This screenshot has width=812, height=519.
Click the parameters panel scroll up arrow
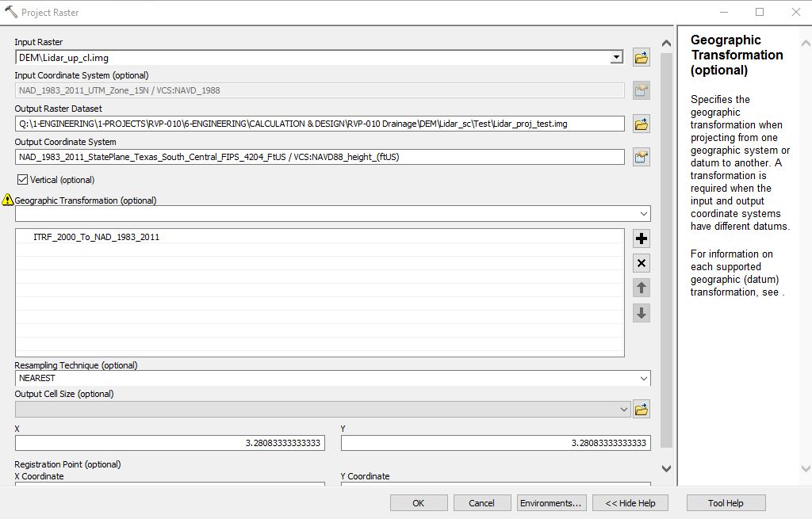666,44
